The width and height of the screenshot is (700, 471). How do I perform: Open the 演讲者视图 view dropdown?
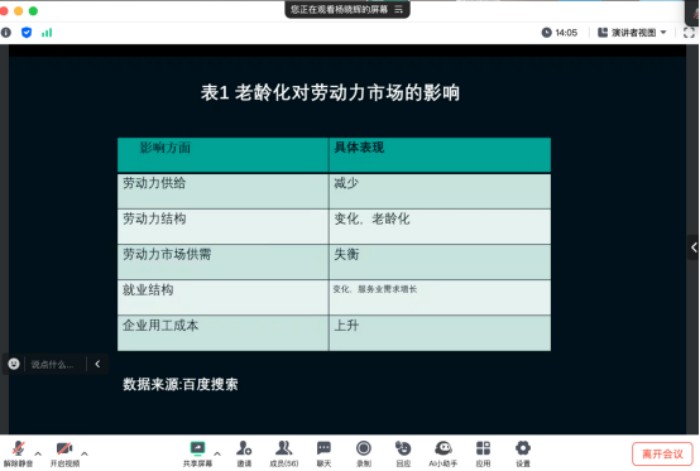633,32
